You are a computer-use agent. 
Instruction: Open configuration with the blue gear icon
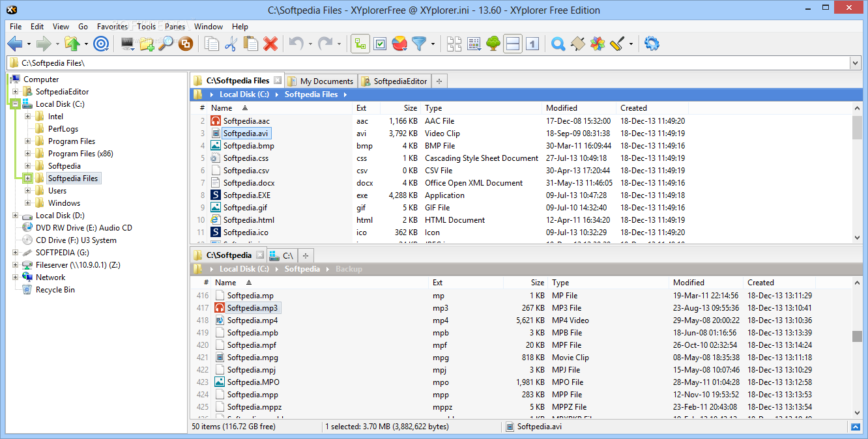pos(652,44)
